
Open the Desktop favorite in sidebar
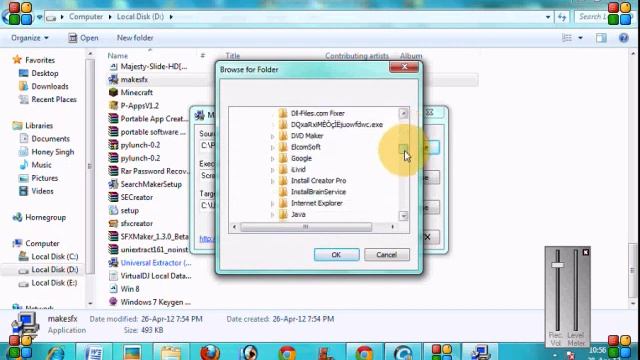[x=44, y=73]
